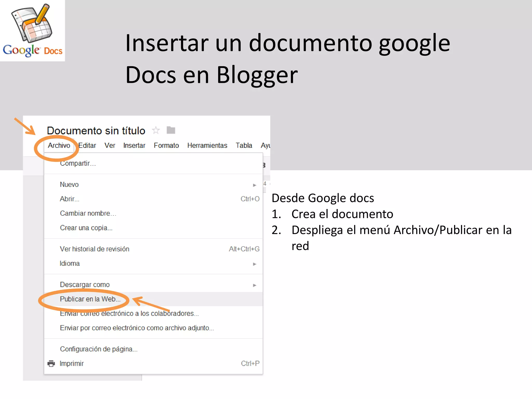Star the document with the star icon
532x399 pixels.
point(156,130)
